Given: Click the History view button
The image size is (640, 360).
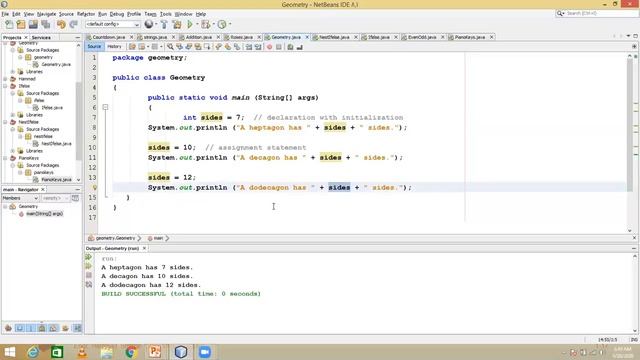Looking at the screenshot, I should 114,47.
